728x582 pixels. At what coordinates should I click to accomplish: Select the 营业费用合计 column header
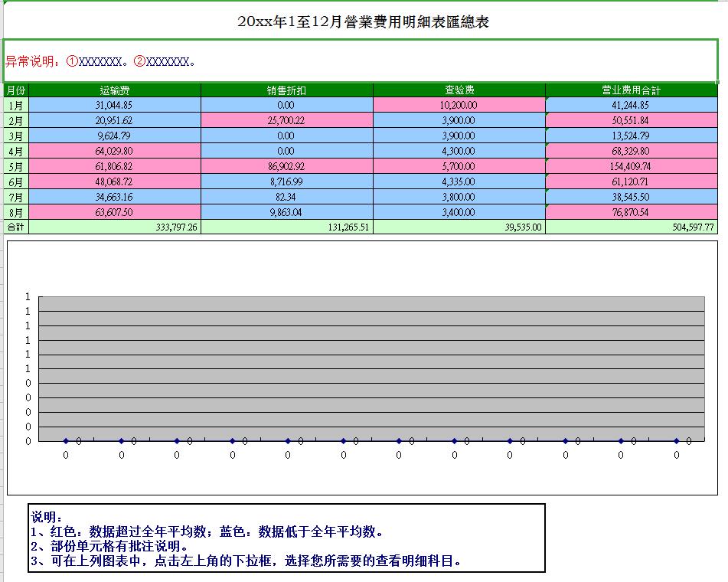pos(634,90)
